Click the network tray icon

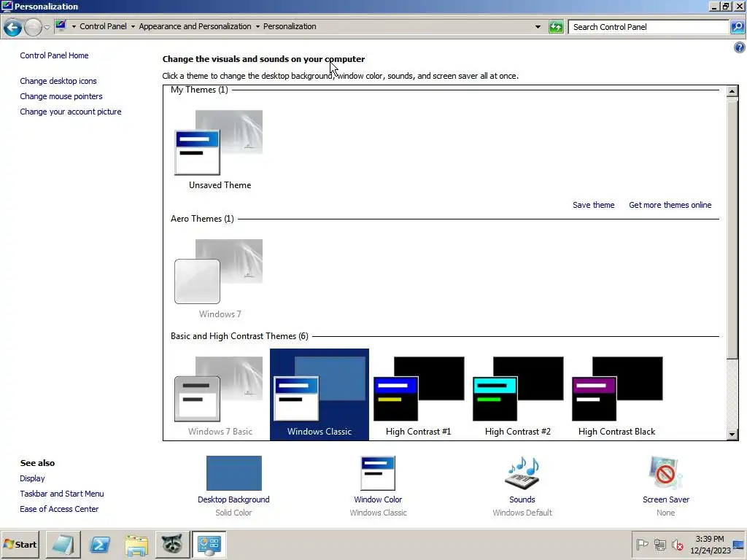click(659, 544)
